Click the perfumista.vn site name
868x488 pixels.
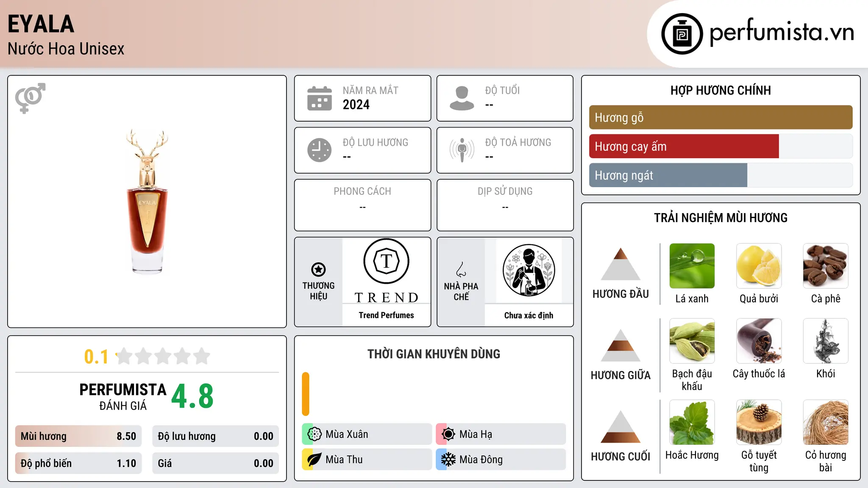click(x=782, y=32)
